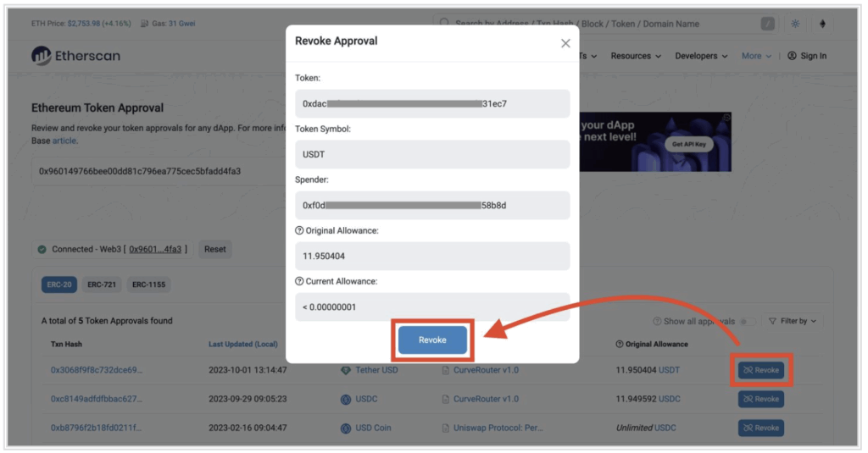Click the Token address field in the dialog
868x453 pixels.
click(x=431, y=103)
